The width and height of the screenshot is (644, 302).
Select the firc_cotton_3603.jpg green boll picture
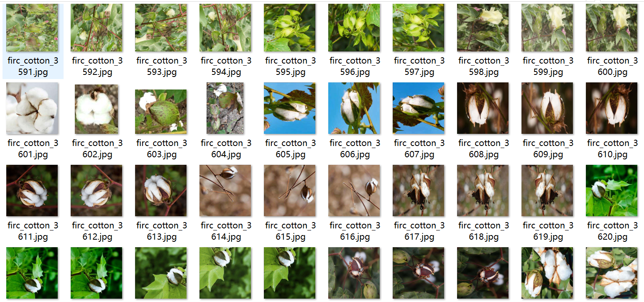pos(161,111)
